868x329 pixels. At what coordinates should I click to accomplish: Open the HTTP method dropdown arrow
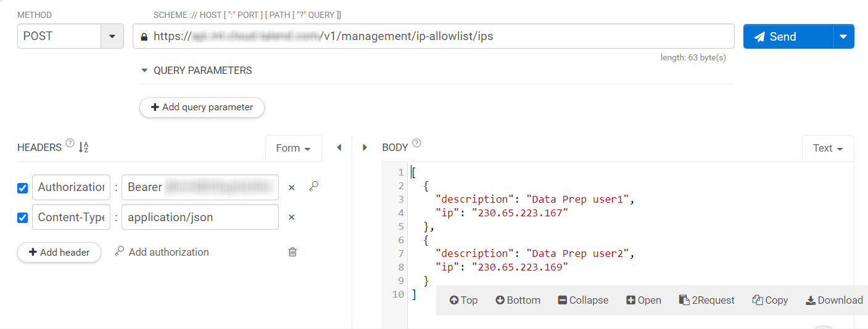[x=112, y=36]
